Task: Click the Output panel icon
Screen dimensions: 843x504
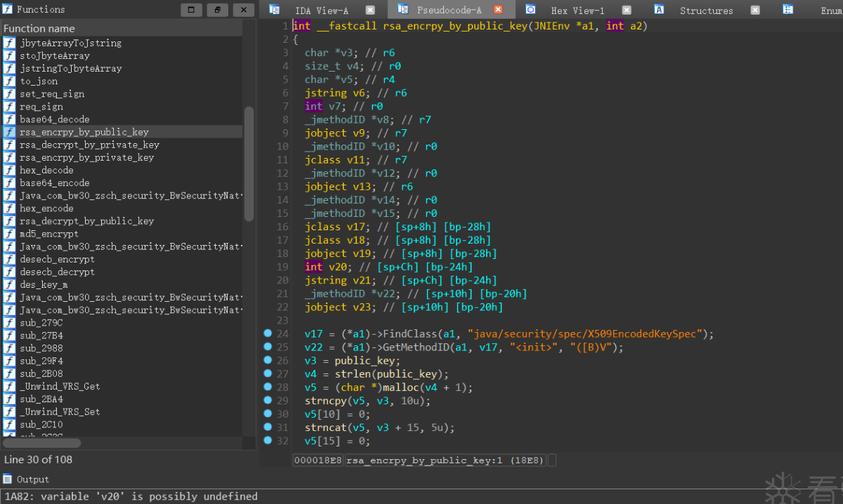Action: pos(7,479)
